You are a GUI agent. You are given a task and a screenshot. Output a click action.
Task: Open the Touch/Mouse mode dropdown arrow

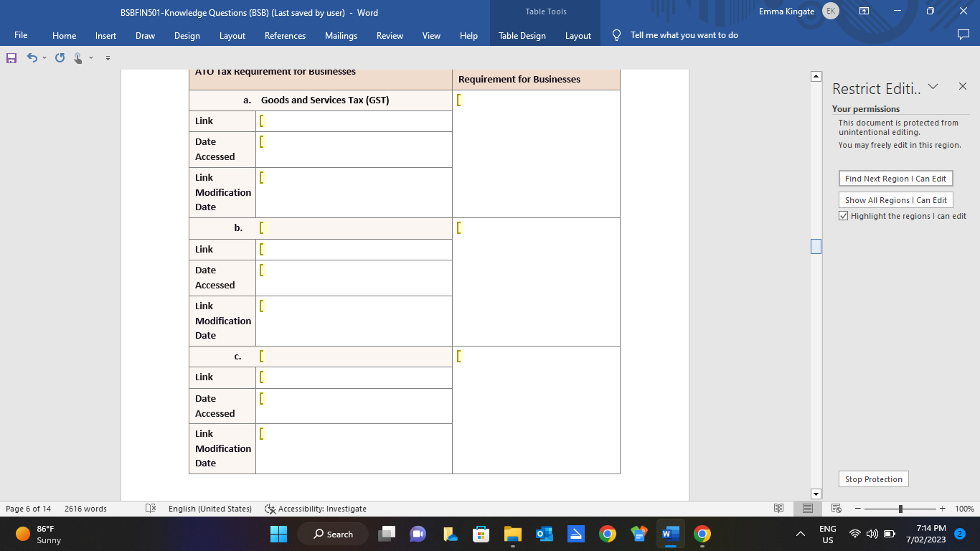91,57
